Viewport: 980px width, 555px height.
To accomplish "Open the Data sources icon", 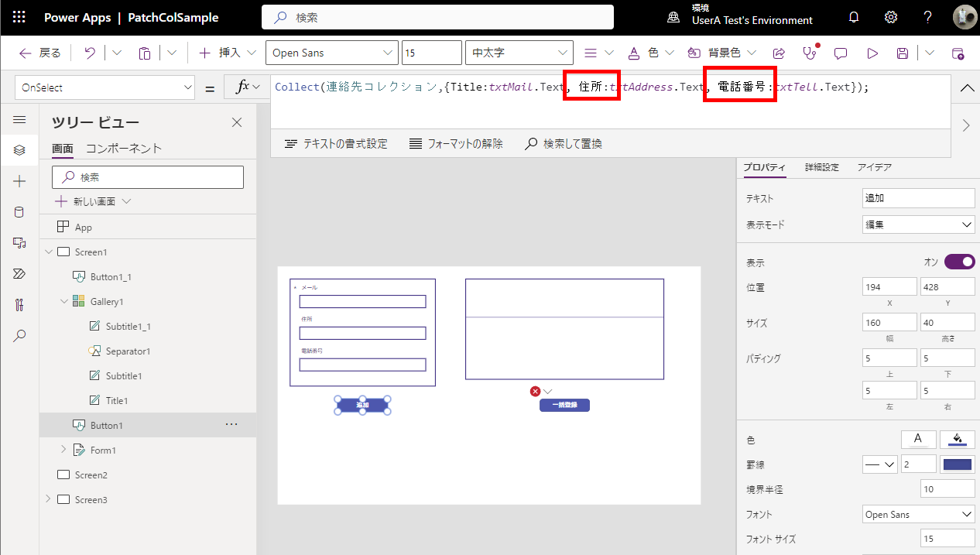I will pos(19,211).
